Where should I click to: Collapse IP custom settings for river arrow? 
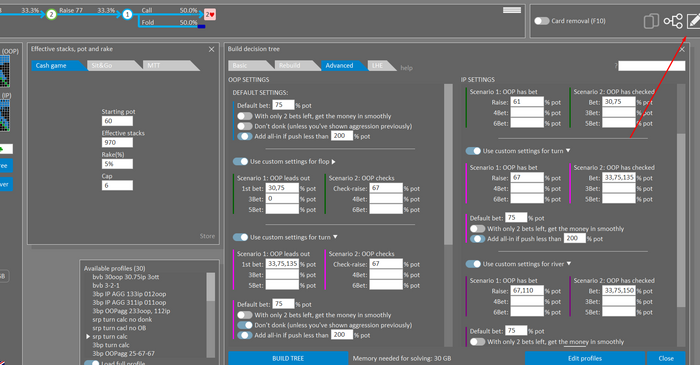[x=569, y=264]
